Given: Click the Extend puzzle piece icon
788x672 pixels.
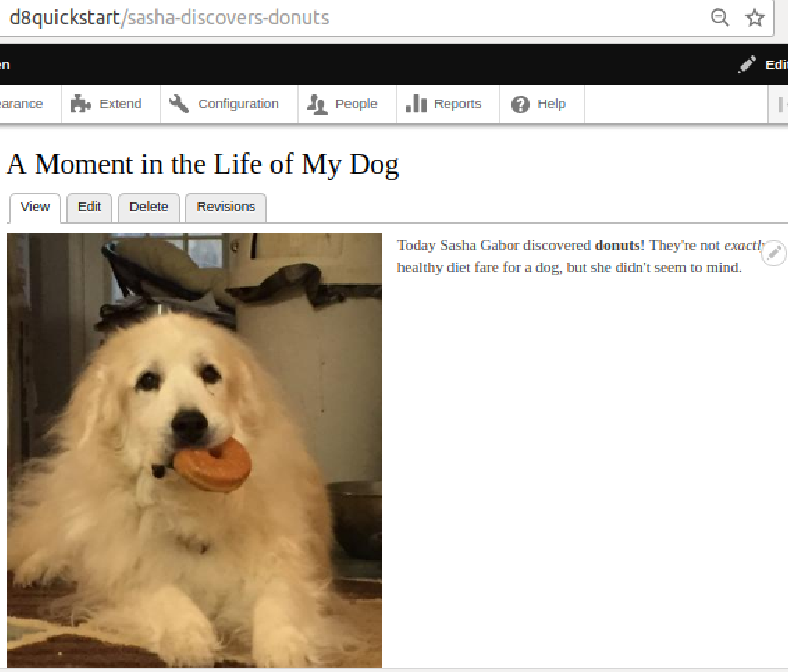Looking at the screenshot, I should [x=81, y=104].
